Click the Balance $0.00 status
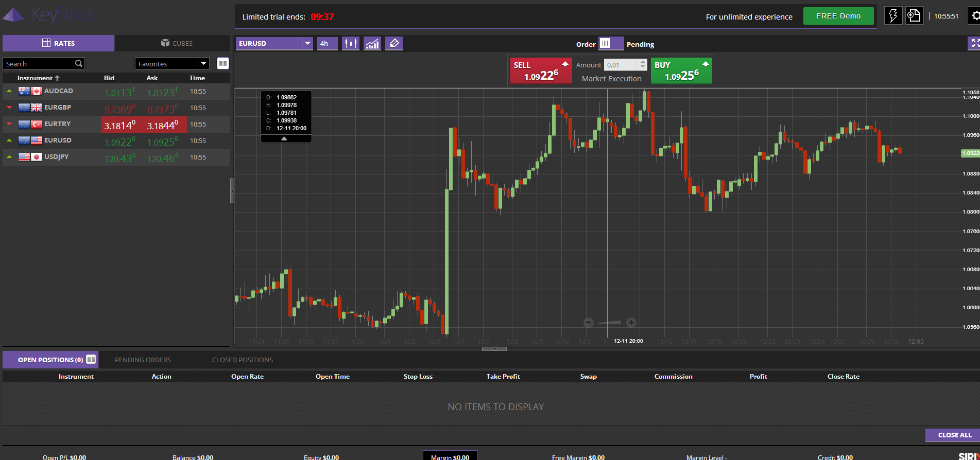This screenshot has width=980, height=460. (x=193, y=457)
